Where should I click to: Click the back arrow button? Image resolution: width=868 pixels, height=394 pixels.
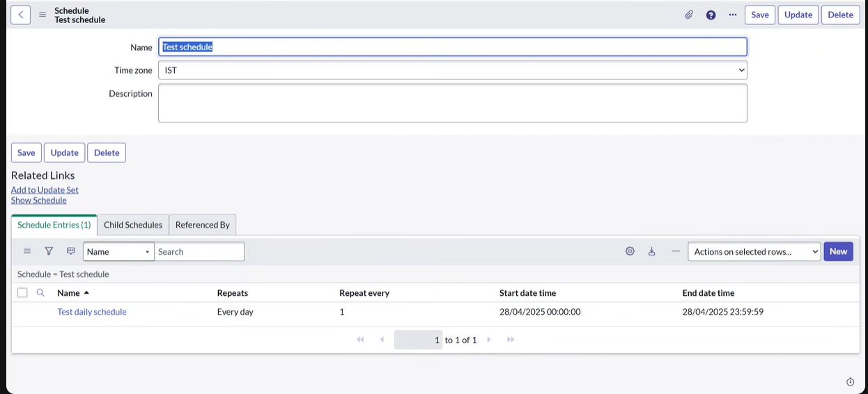21,15
